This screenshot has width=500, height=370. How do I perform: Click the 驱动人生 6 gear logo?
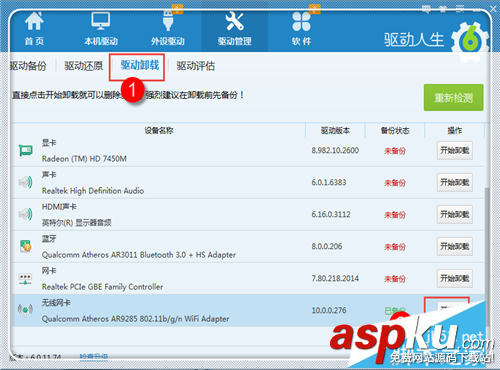point(470,41)
